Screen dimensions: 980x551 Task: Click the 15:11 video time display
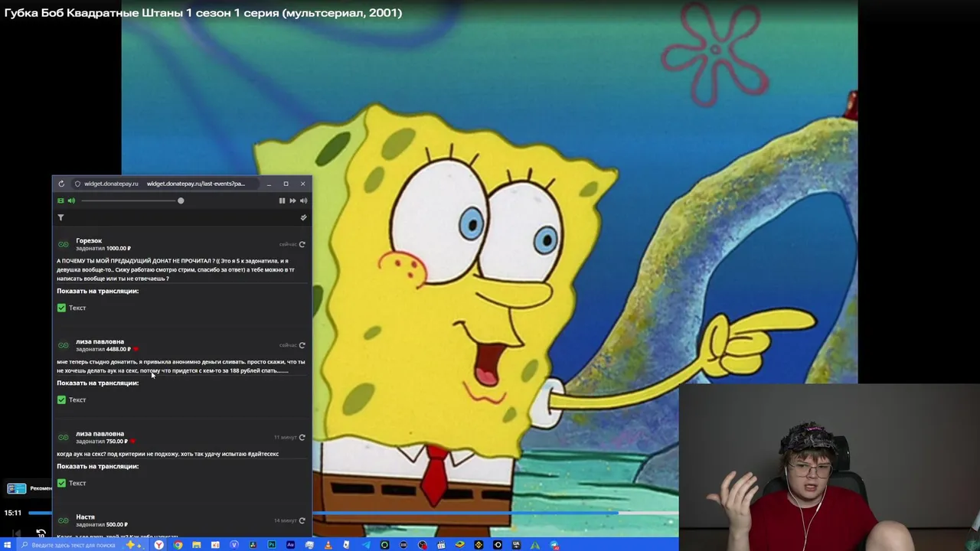tap(12, 513)
